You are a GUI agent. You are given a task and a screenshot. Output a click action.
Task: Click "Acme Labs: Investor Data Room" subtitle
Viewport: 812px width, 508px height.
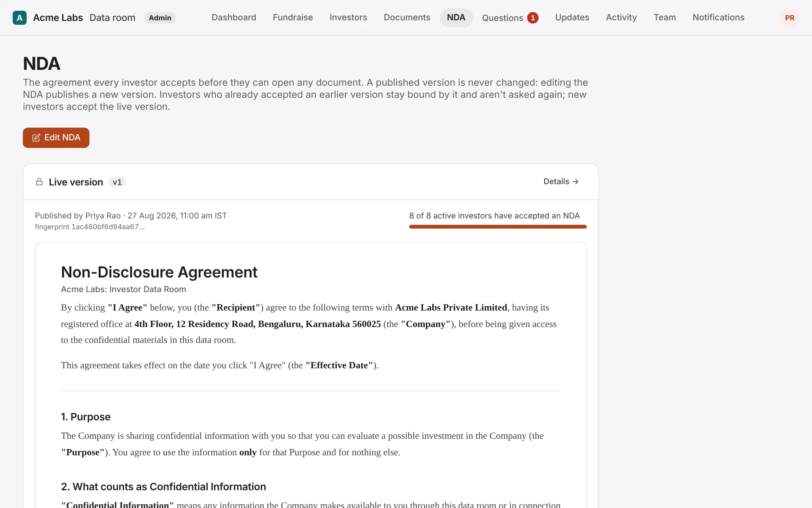click(x=123, y=289)
